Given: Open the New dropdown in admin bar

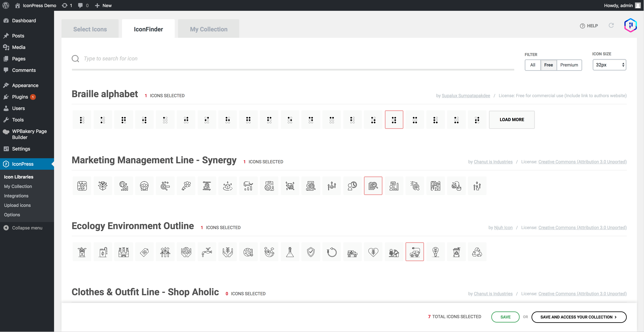Looking at the screenshot, I should click(103, 5).
